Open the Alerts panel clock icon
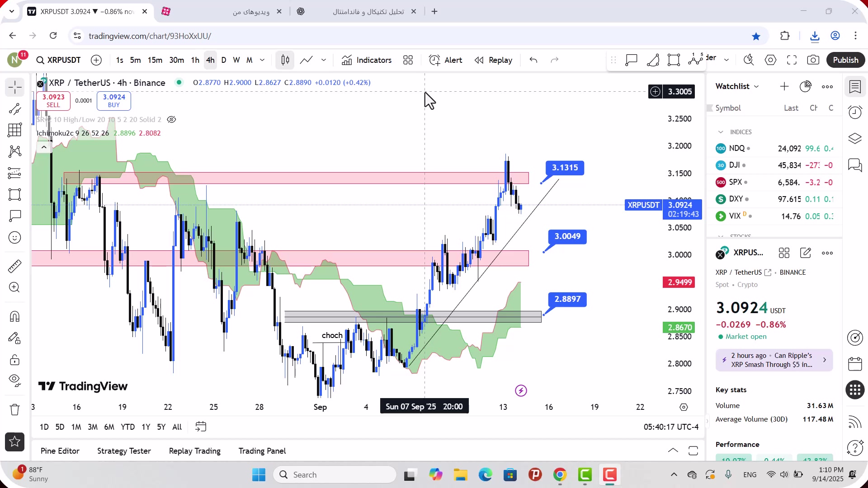Screen dimensions: 868x488 click(x=855, y=113)
